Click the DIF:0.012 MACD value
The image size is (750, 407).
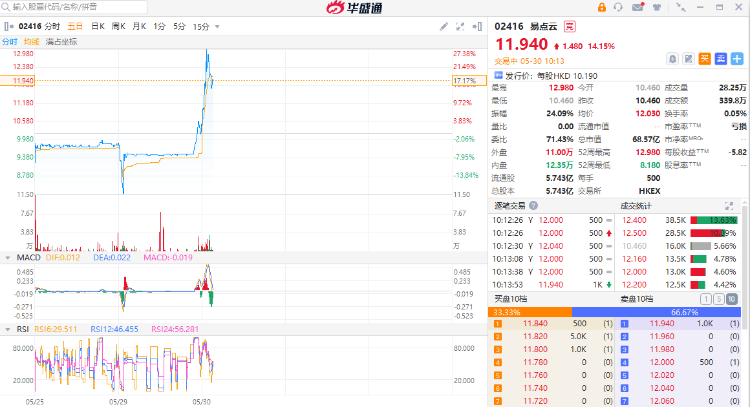click(63, 258)
